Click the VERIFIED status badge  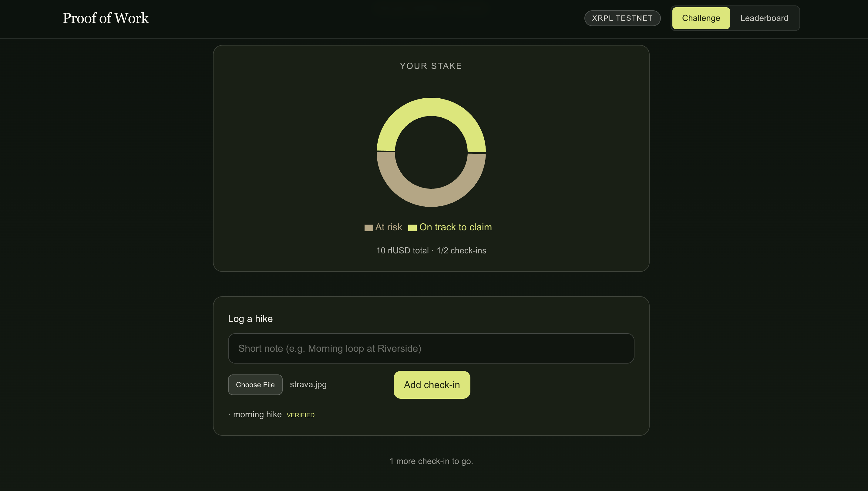[300, 415]
